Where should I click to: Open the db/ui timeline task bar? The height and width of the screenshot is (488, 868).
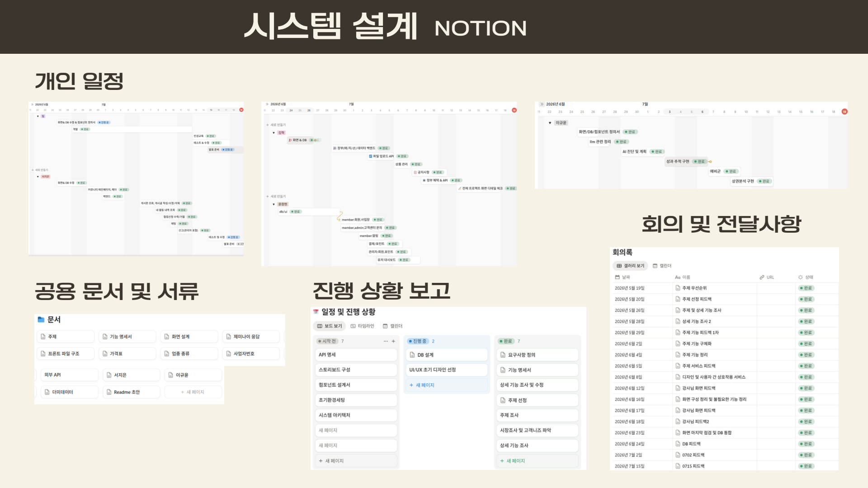click(309, 212)
